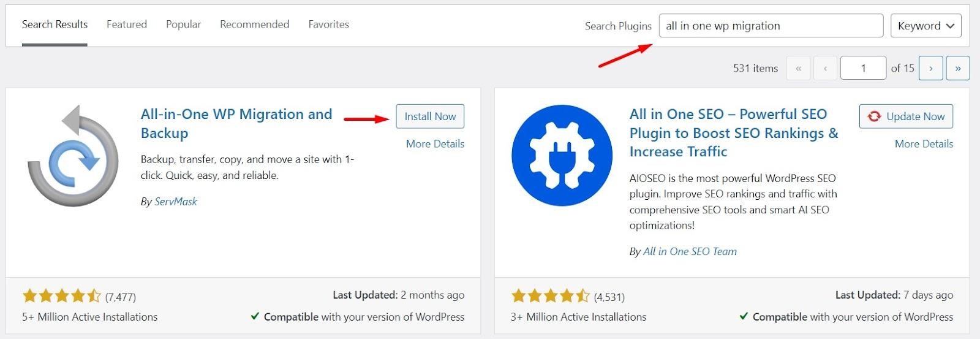Open the All-in-One WP Migration plugin icon
This screenshot has height=339, width=980.
point(73,155)
